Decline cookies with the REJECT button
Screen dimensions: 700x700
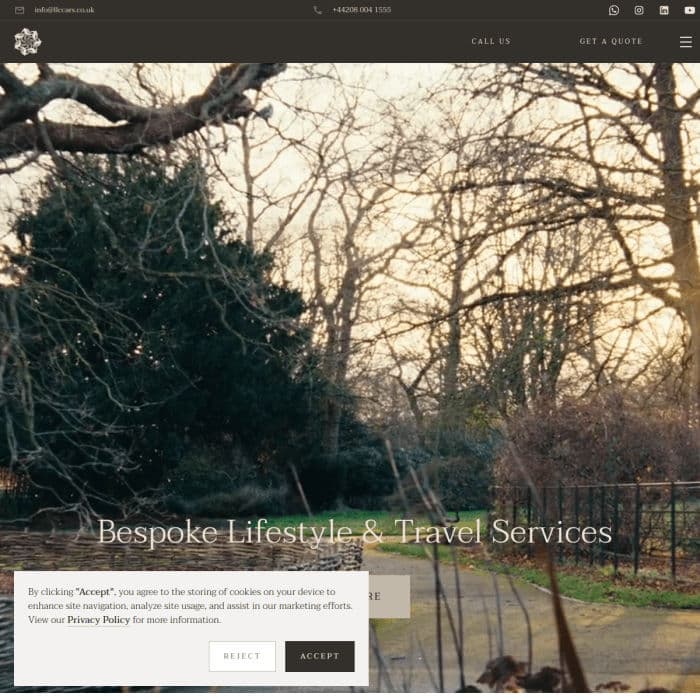[242, 656]
